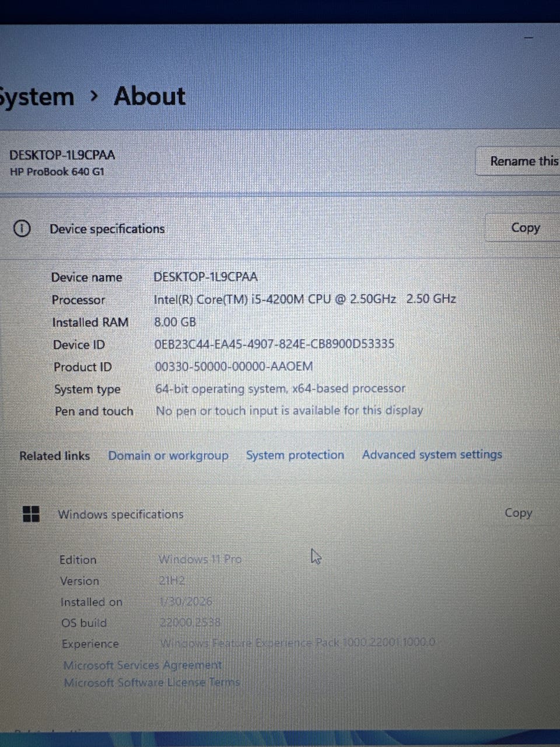The image size is (560, 747).
Task: View the Microsoft Software License Terms
Action: pyautogui.click(x=152, y=682)
